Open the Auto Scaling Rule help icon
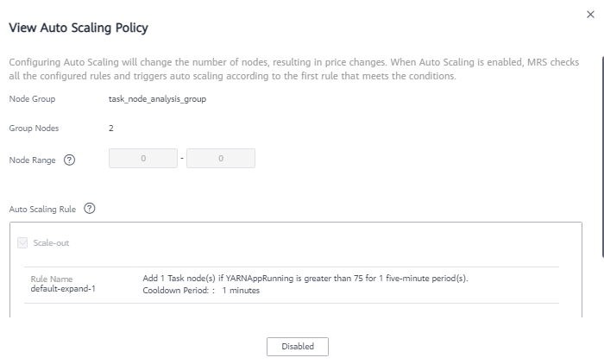Screen dimensions: 604x364 90,209
